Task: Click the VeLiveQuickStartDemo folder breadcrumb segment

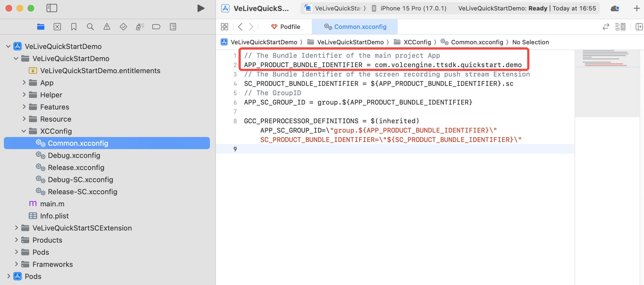Action: [346, 42]
